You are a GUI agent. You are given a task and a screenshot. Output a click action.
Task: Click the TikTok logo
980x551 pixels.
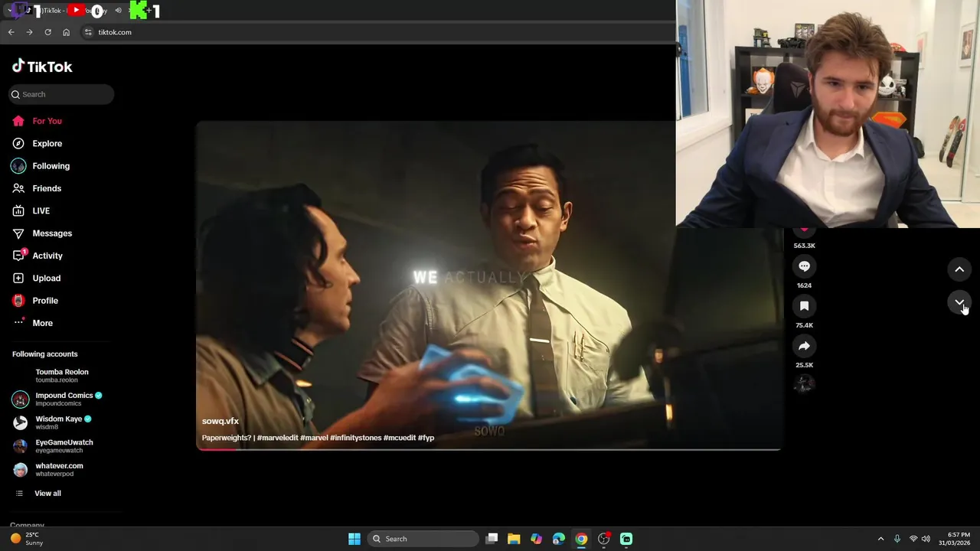coord(42,67)
